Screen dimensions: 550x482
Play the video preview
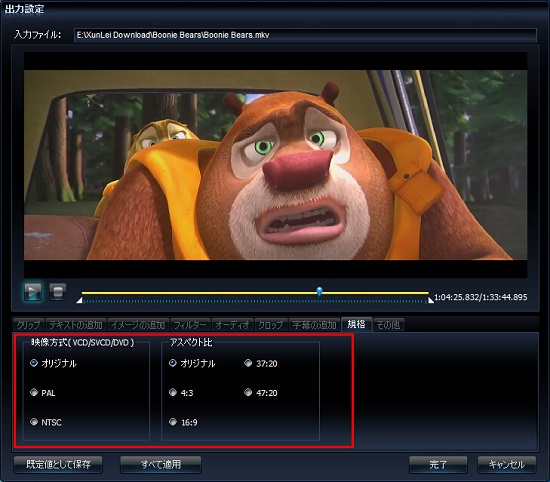[33, 292]
